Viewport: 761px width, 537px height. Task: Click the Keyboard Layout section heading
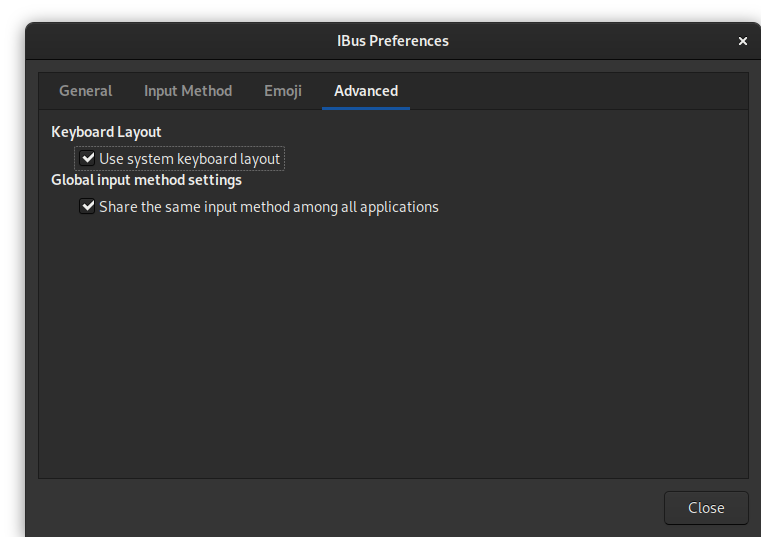(x=106, y=132)
